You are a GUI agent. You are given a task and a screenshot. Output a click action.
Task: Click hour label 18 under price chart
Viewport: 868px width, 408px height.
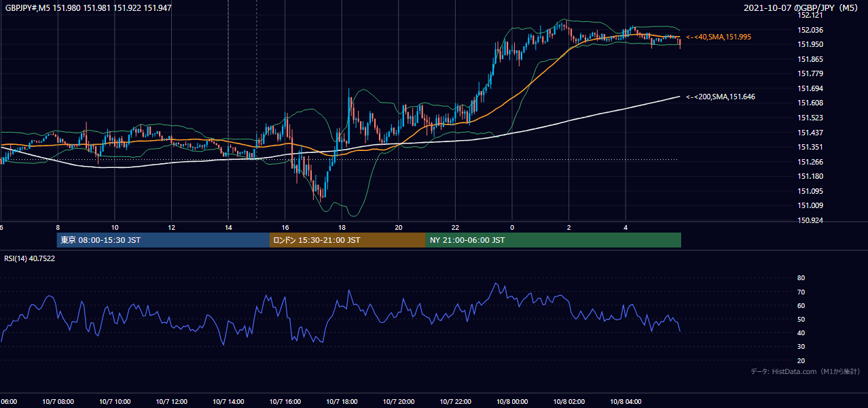pyautogui.click(x=342, y=227)
